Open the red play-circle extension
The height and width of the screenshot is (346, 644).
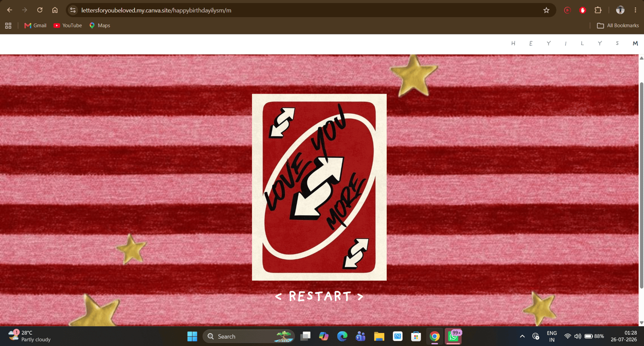click(x=567, y=10)
